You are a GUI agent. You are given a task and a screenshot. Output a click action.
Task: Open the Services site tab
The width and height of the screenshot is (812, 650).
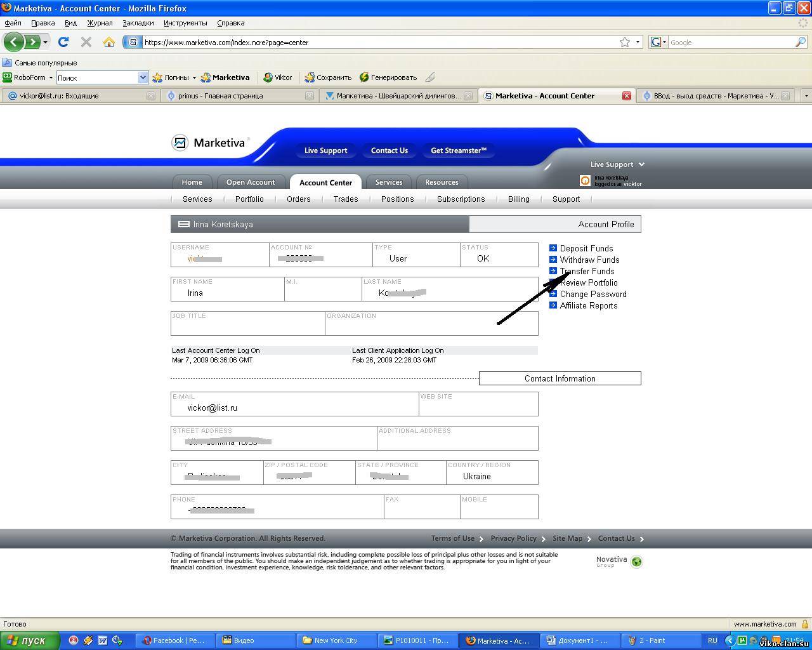(388, 182)
